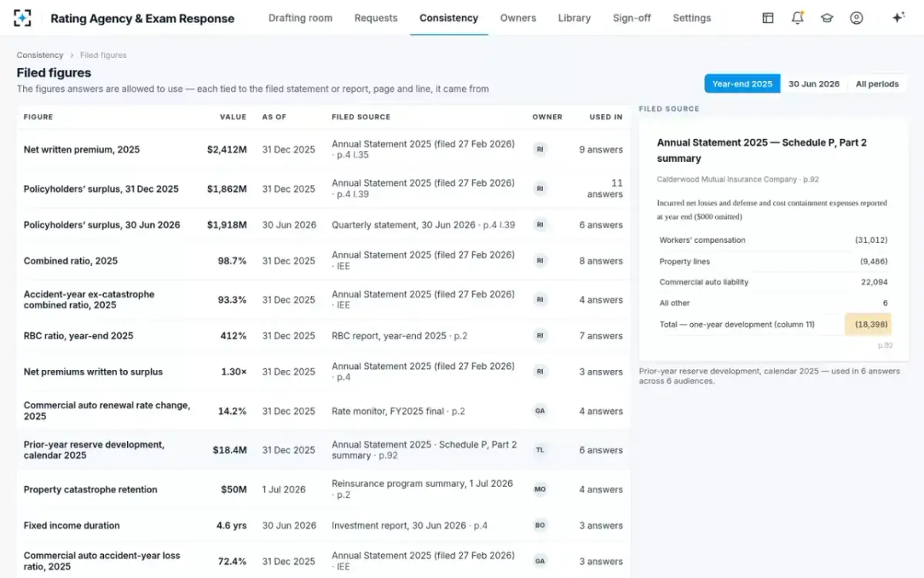Open 7 answers for RBC ratio
The height and width of the screenshot is (578, 924).
(601, 336)
